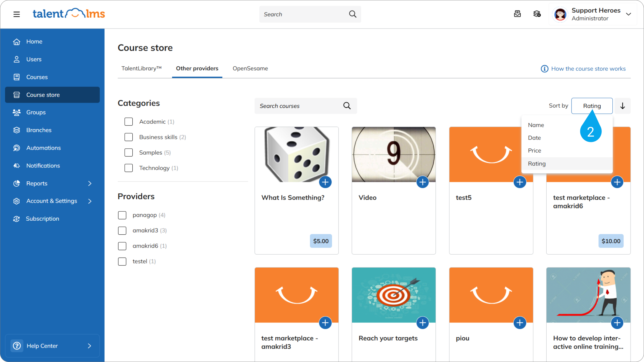Click the Notifications icon in sidebar
Image resolution: width=644 pixels, height=362 pixels.
[x=17, y=165]
